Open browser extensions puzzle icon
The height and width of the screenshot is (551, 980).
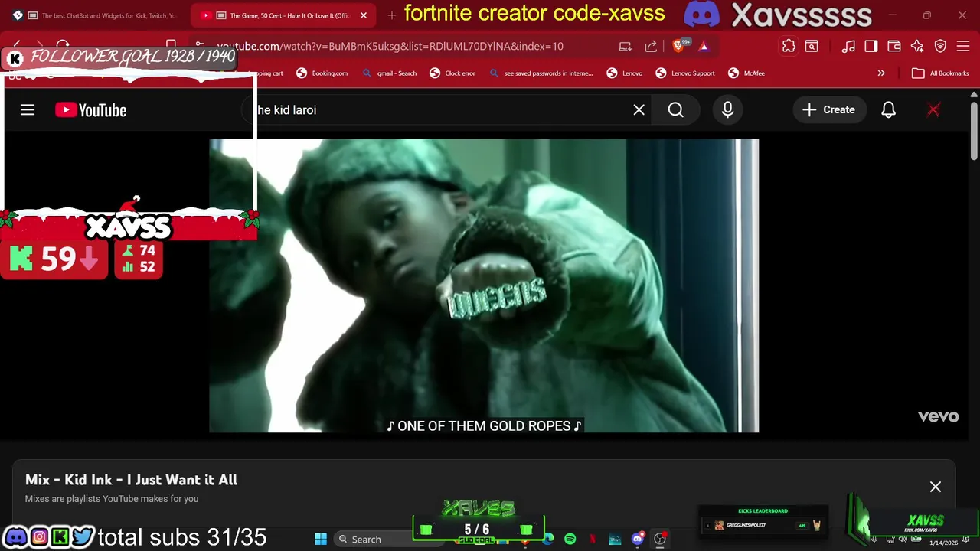[x=789, y=47]
